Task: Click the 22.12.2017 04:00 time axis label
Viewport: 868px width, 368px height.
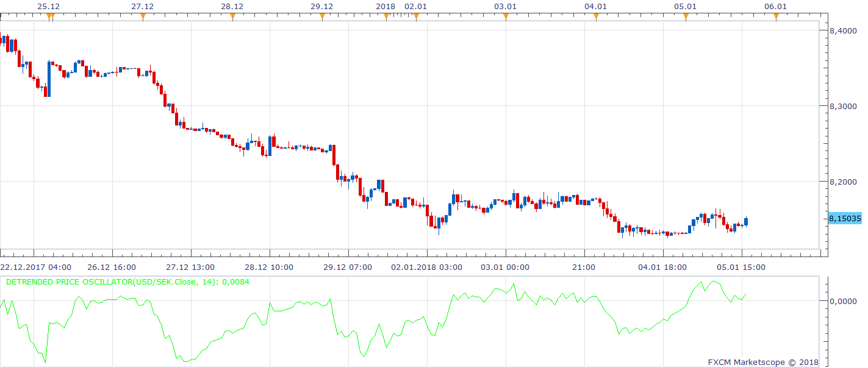Action: [35, 267]
